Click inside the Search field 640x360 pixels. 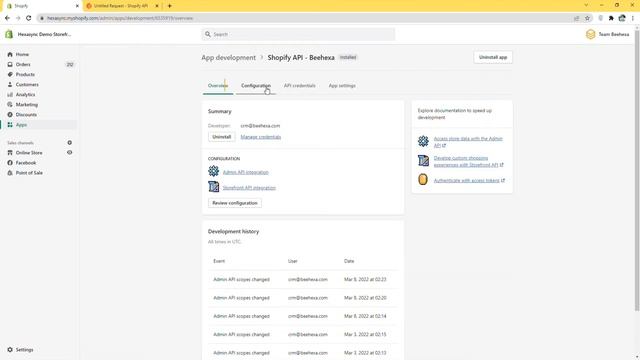click(298, 34)
